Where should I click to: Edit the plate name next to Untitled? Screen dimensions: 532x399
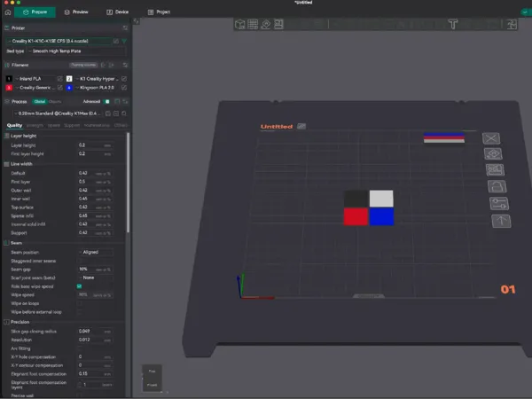click(301, 126)
